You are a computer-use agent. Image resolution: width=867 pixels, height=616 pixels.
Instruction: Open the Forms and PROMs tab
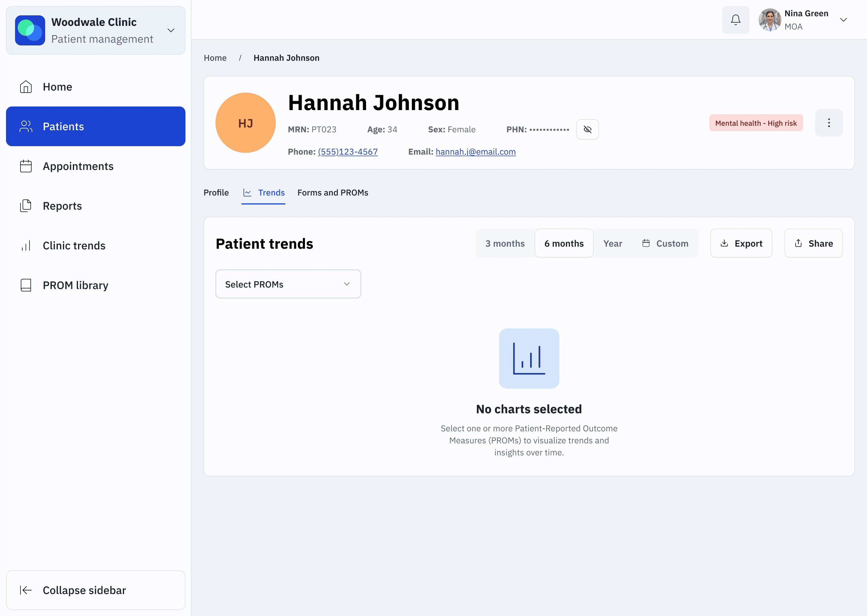click(x=333, y=192)
